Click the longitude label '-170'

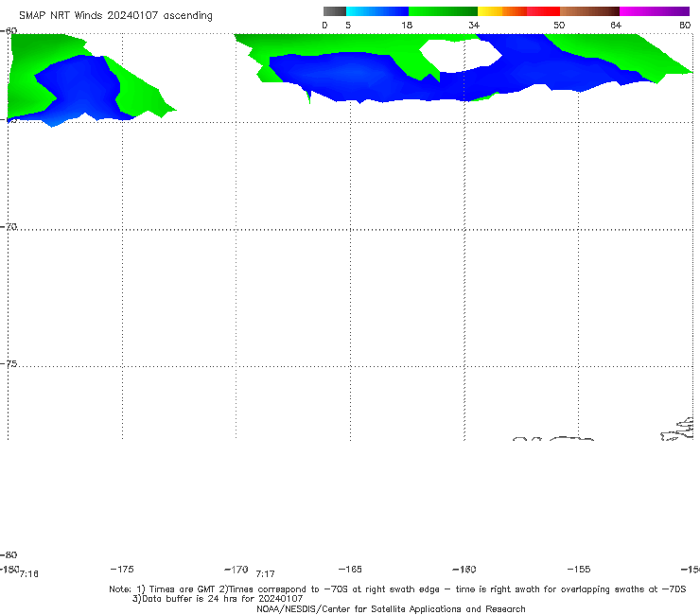coord(236,569)
